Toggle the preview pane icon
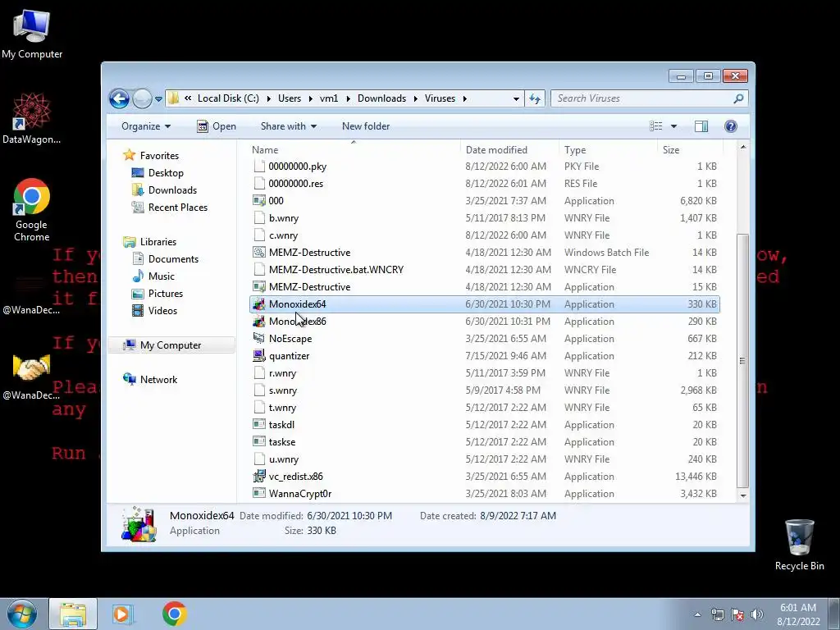The width and height of the screenshot is (840, 630). pos(701,126)
